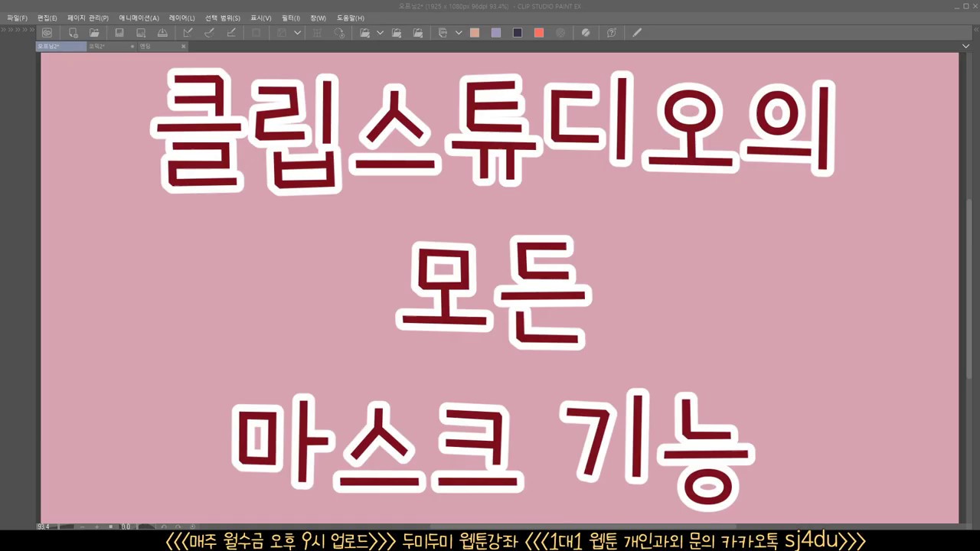Expand dropdown arrow next to layer stack icon
Screen dimensions: 980x551
[459, 33]
